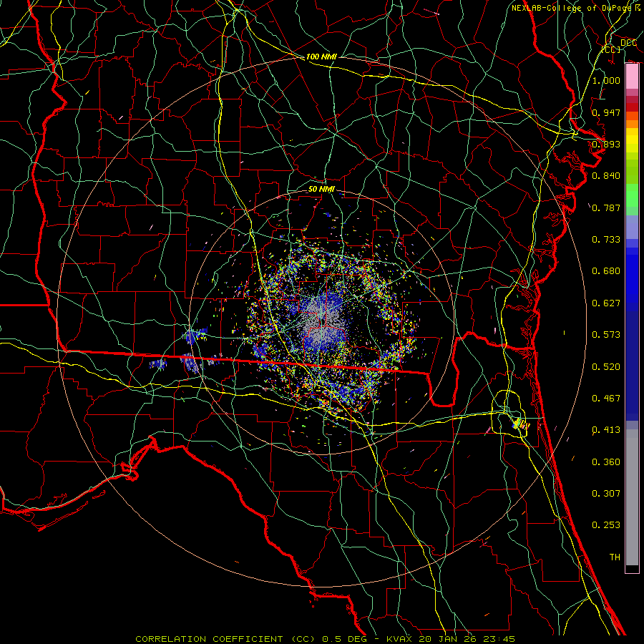
Task: Pick the bright green segment of the color scale
Action: point(632,195)
